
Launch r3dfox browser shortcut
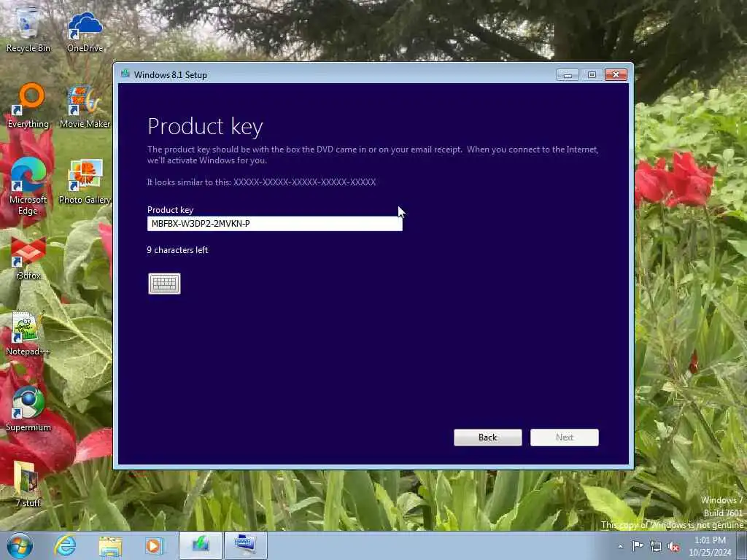[28, 258]
